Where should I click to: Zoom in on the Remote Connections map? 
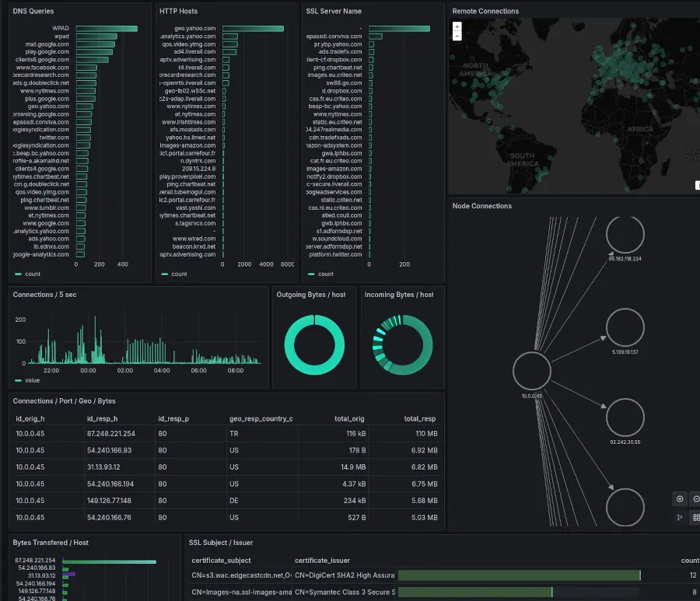pos(458,27)
